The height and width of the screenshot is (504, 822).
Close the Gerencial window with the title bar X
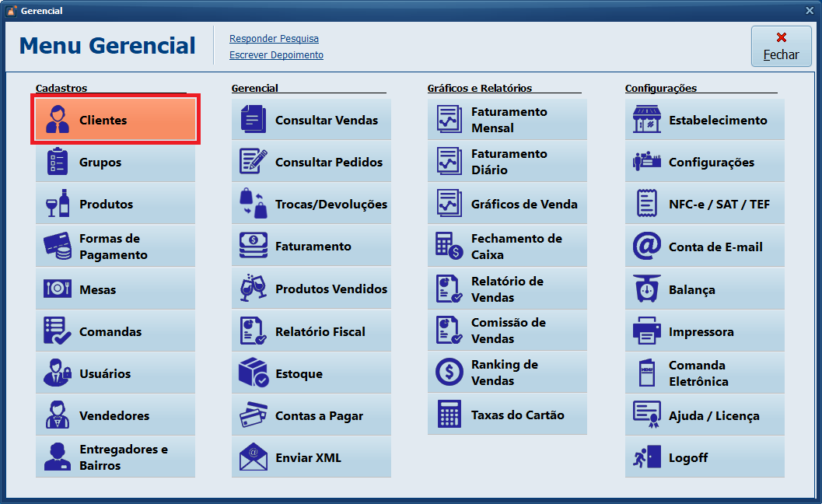810,11
